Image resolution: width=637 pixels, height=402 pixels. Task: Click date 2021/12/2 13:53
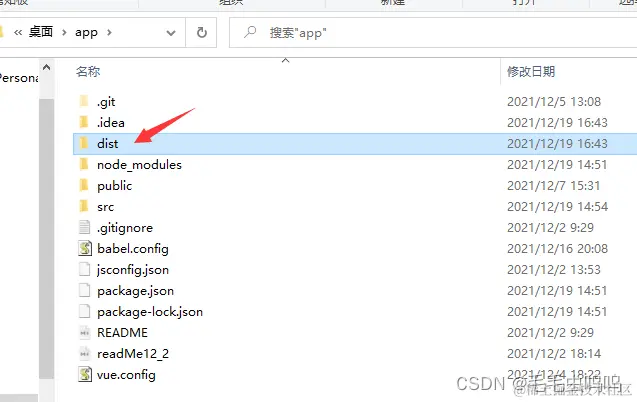click(554, 270)
